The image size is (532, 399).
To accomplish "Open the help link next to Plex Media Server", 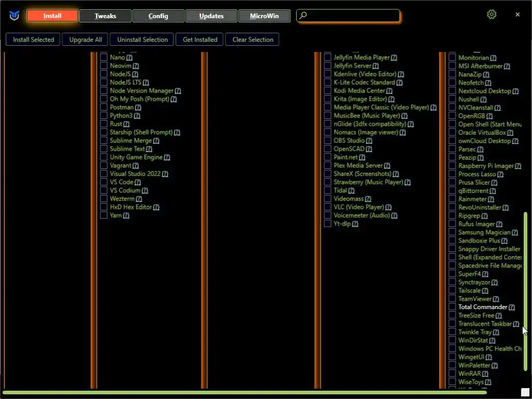I will pos(387,166).
